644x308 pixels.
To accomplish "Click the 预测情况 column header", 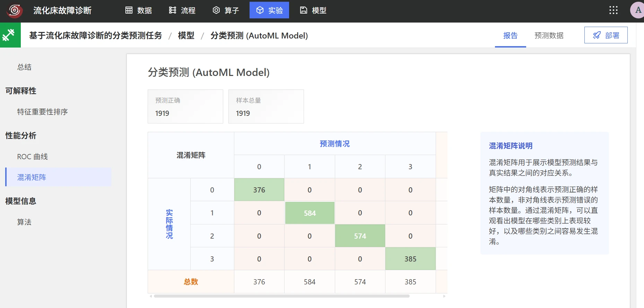I will (335, 144).
